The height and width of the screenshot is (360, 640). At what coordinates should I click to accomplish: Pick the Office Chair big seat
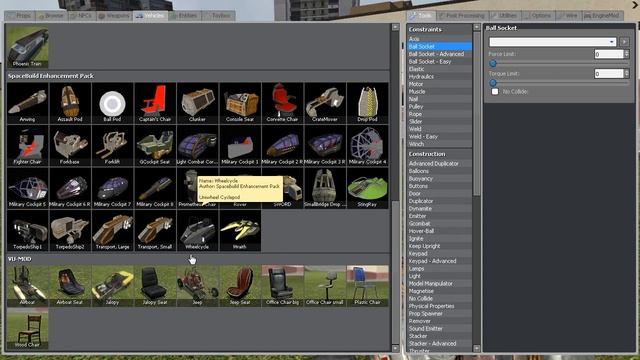coord(282,286)
